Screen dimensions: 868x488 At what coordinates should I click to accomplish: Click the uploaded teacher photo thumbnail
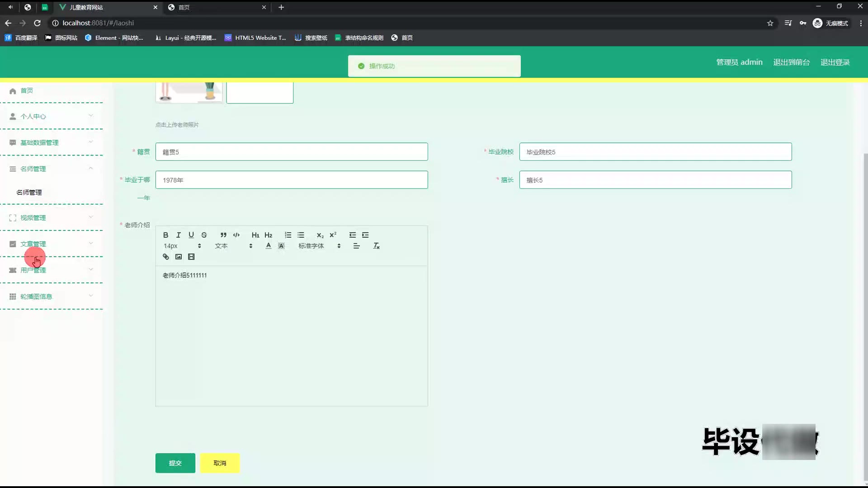(x=189, y=92)
